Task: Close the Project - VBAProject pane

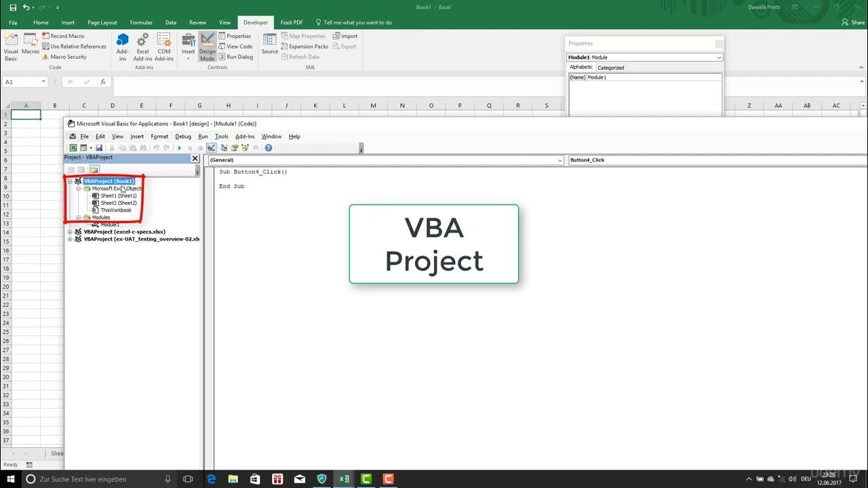Action: [x=195, y=158]
